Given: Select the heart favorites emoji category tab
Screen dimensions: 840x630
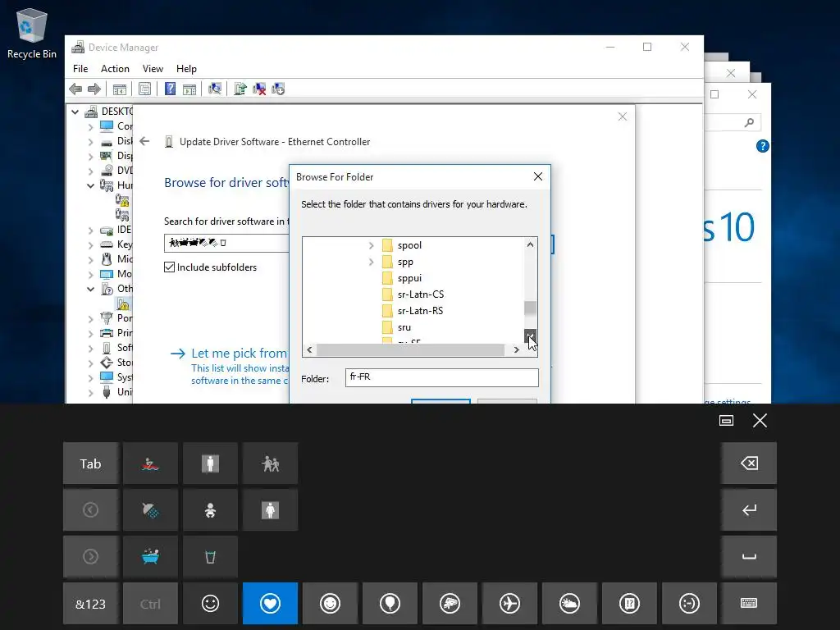Looking at the screenshot, I should [270, 603].
